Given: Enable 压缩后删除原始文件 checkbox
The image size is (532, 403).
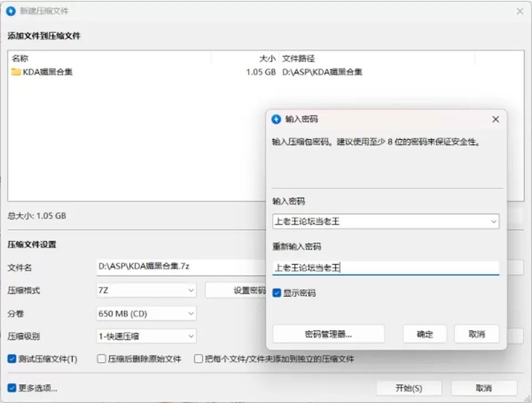Looking at the screenshot, I should [101, 359].
